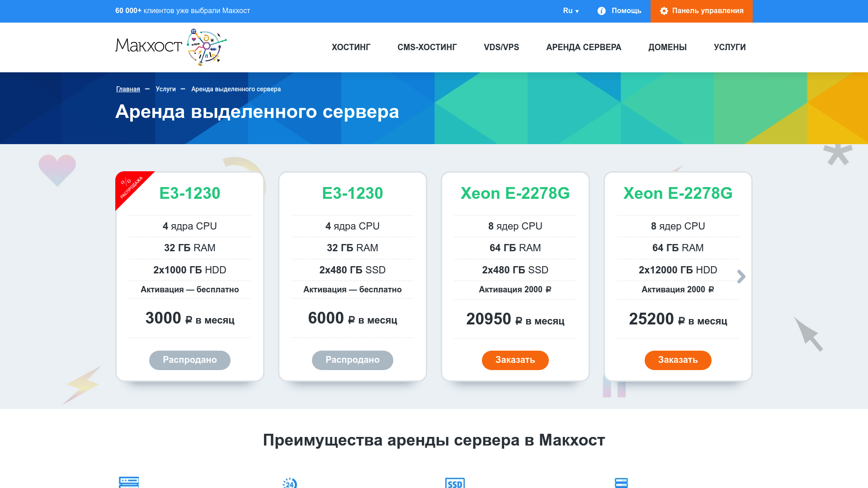
Task: Click the blue storage icon at bottom right
Action: pyautogui.click(x=621, y=483)
